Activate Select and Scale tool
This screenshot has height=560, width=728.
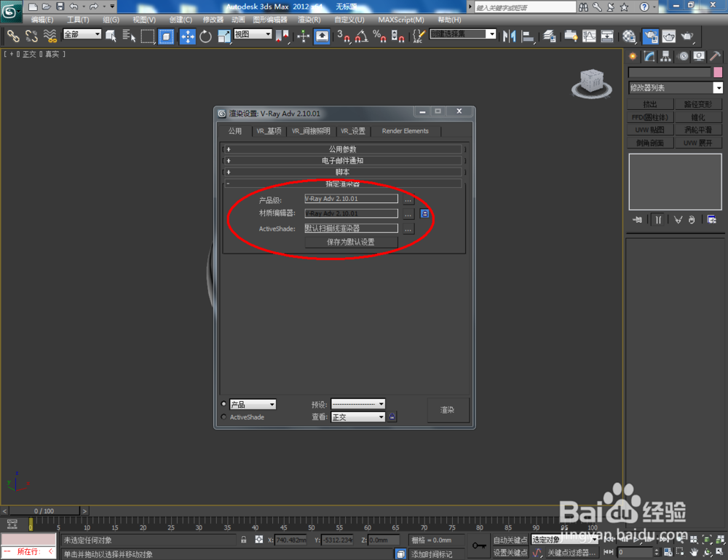[223, 36]
